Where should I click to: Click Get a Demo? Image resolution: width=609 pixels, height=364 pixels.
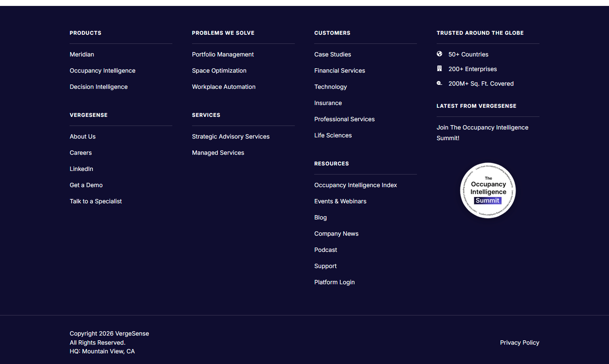point(86,185)
